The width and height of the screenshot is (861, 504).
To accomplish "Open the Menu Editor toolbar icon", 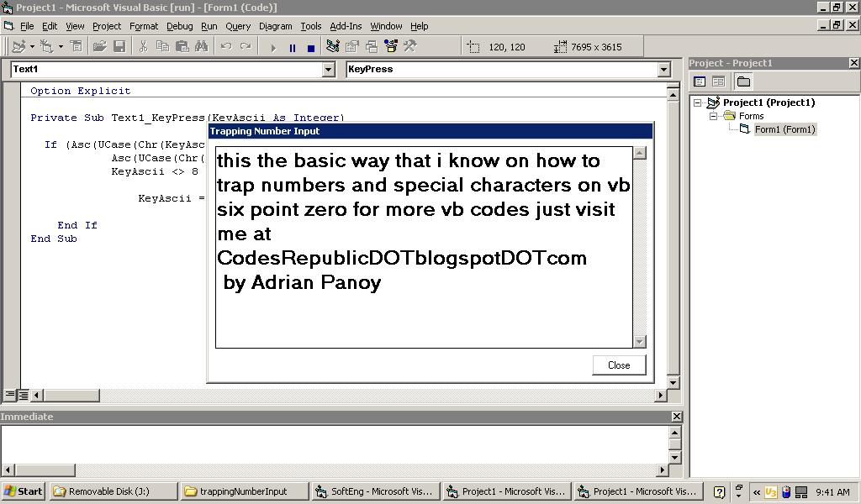I will pyautogui.click(x=76, y=46).
